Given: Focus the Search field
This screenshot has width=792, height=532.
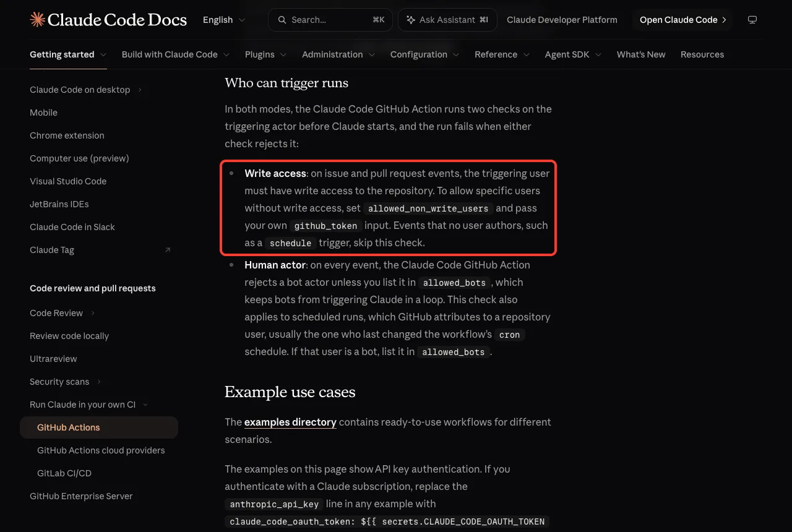Looking at the screenshot, I should pos(330,20).
